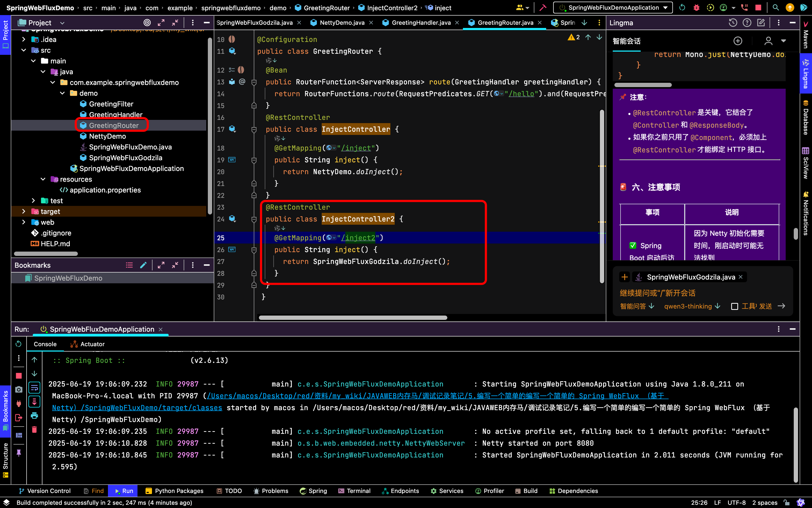Open the qwen3-thinking model dropdown

(692, 306)
